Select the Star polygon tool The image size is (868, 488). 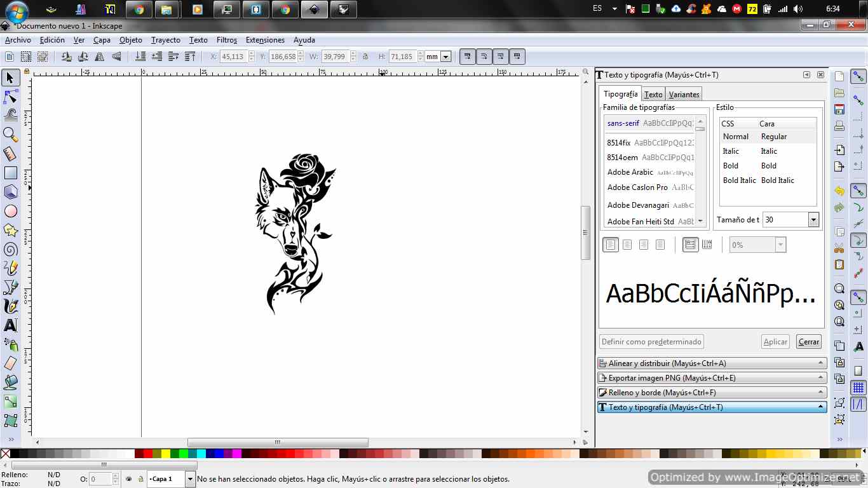[x=10, y=230]
